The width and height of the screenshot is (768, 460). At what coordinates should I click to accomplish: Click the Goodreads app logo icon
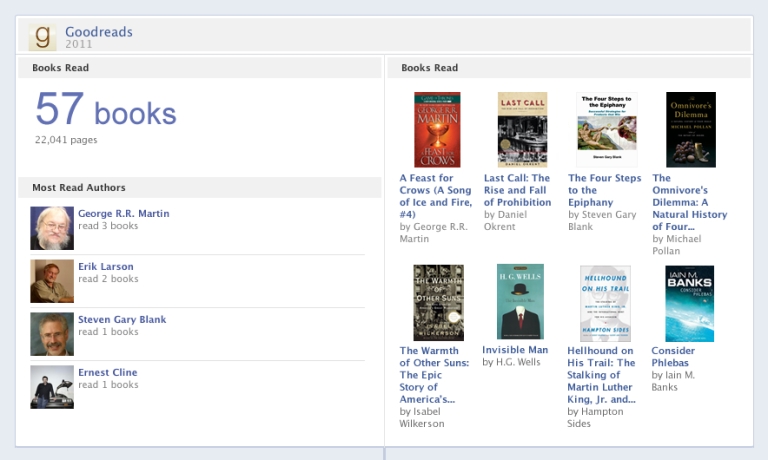point(42,37)
